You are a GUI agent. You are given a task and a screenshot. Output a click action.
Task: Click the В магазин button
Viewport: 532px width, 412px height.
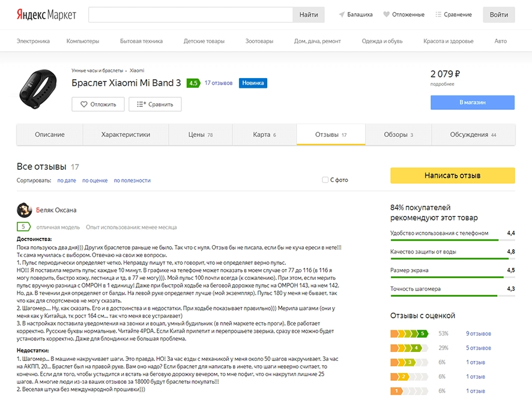click(473, 102)
